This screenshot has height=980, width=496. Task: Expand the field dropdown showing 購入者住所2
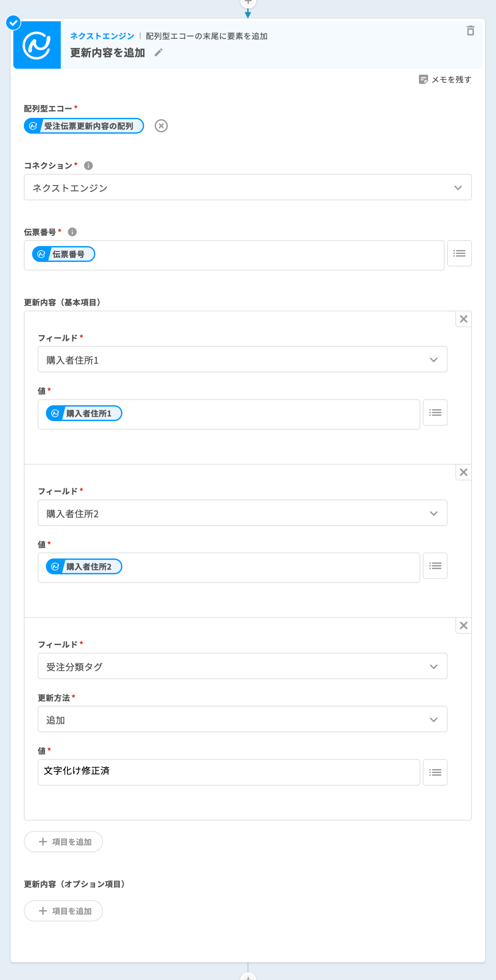tap(242, 513)
